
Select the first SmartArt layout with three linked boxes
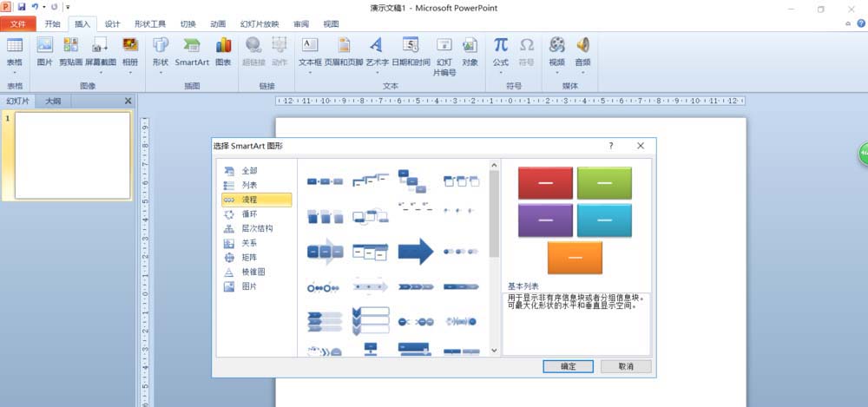[325, 181]
